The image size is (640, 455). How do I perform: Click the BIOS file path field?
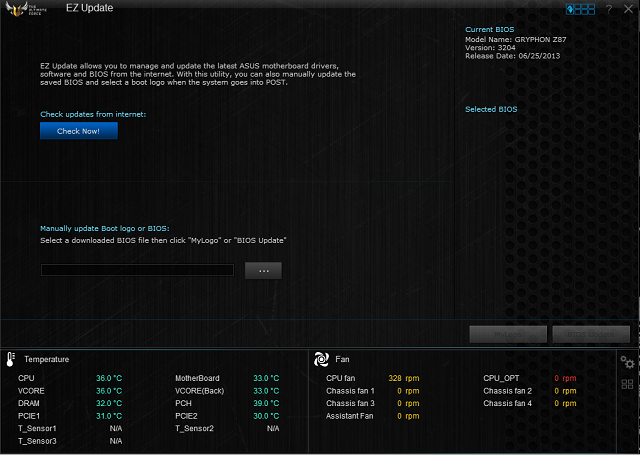137,270
